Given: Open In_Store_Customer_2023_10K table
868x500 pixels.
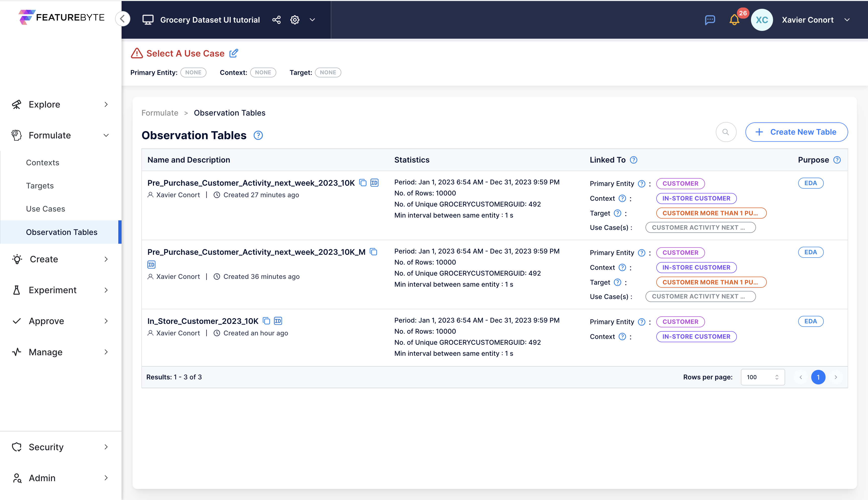Looking at the screenshot, I should [x=203, y=321].
